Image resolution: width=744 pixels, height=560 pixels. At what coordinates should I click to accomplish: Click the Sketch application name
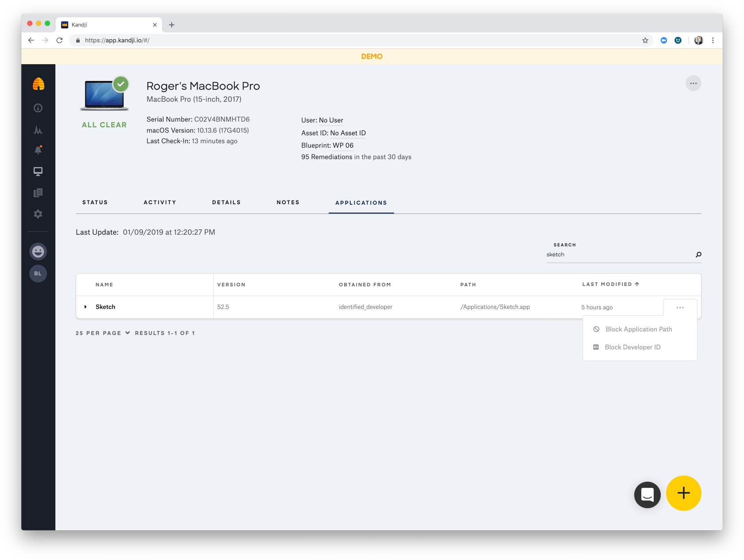click(x=105, y=307)
